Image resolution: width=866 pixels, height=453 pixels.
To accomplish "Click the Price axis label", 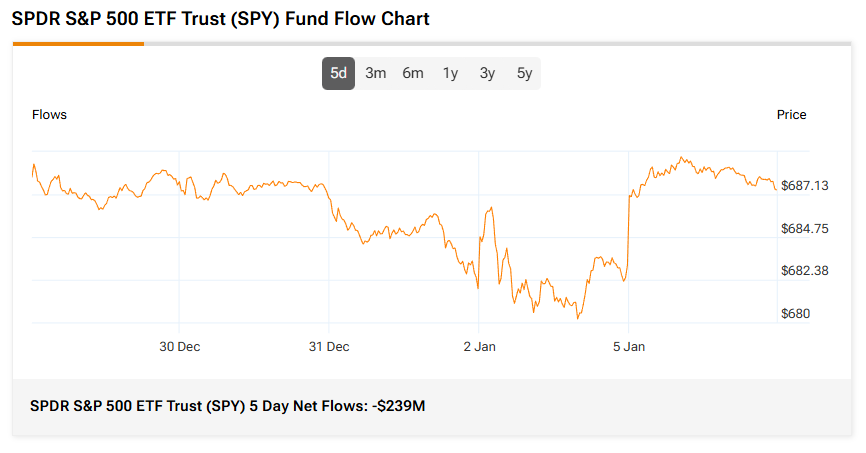I will (x=791, y=115).
